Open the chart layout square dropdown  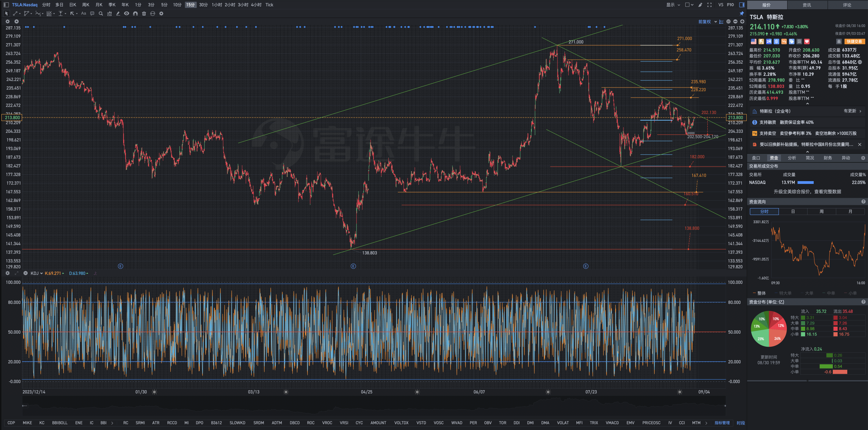coord(689,5)
